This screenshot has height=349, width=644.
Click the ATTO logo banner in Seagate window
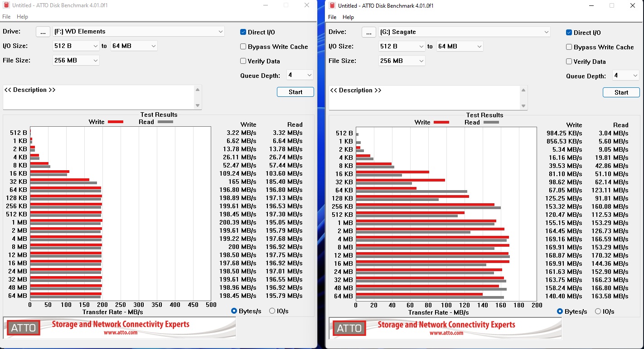[x=445, y=328]
